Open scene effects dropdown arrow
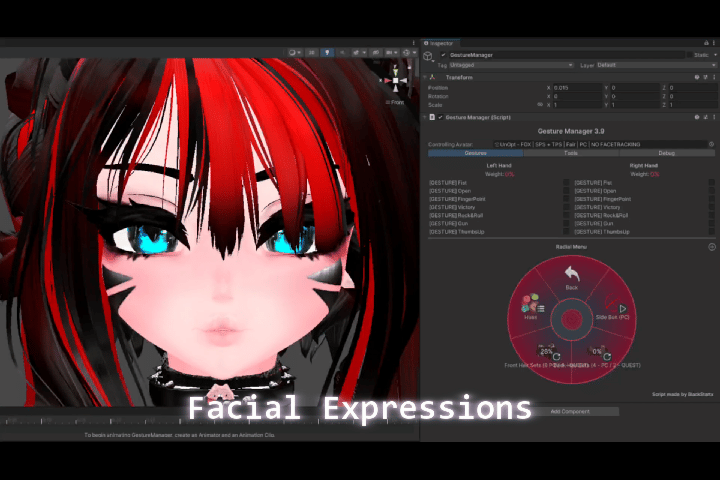720x480 pixels. click(x=364, y=53)
